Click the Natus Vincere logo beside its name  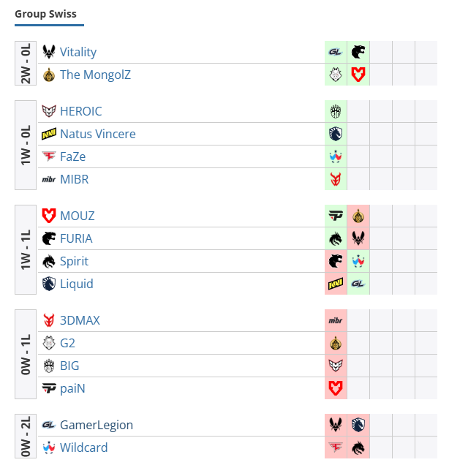pos(49,134)
